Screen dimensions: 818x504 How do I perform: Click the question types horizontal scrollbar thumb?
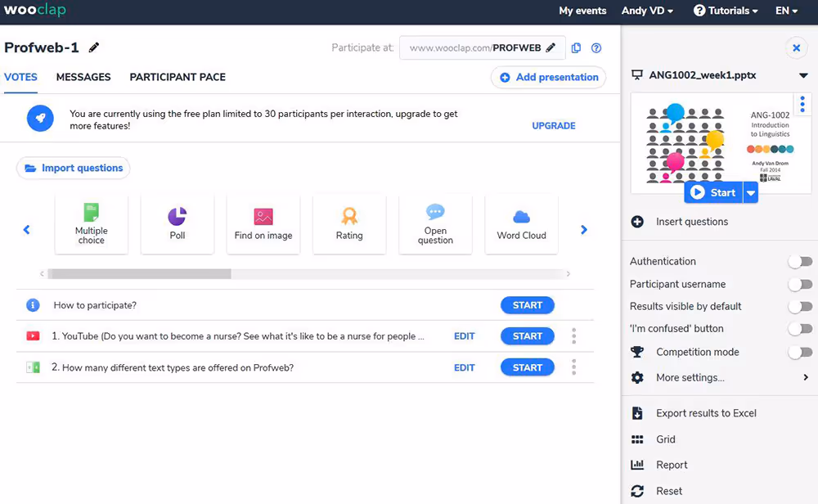[x=139, y=274]
